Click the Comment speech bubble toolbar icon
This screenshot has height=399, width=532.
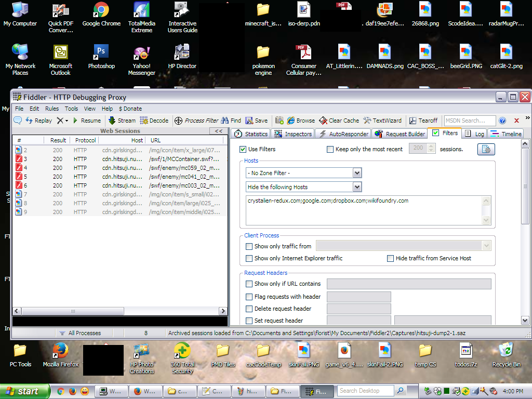(x=18, y=121)
